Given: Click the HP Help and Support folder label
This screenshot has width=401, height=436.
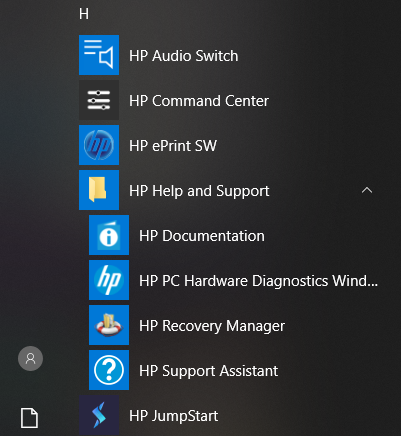Looking at the screenshot, I should pos(199,191).
